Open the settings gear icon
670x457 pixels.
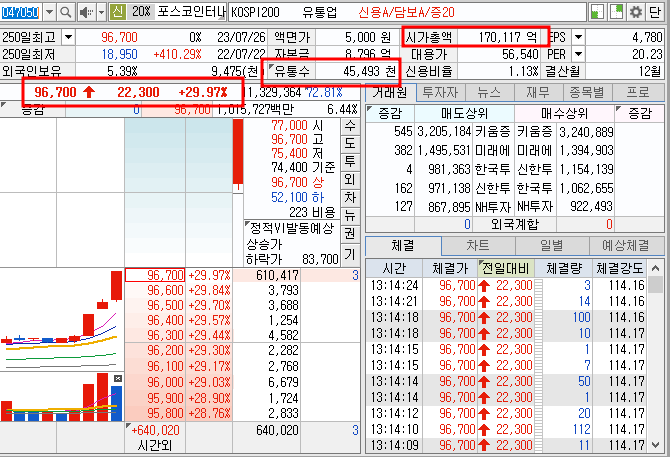[635, 12]
